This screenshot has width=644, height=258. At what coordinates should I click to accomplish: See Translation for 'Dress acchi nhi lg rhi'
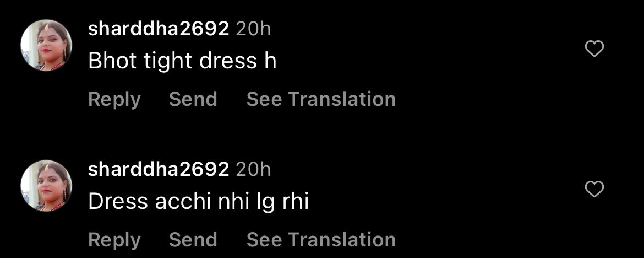[321, 239]
